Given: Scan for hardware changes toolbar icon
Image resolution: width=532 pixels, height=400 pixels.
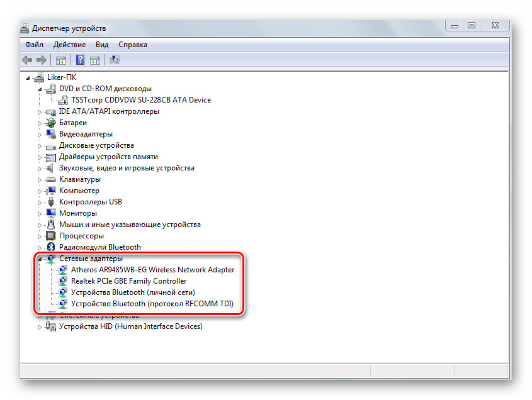Looking at the screenshot, I should coord(115,60).
